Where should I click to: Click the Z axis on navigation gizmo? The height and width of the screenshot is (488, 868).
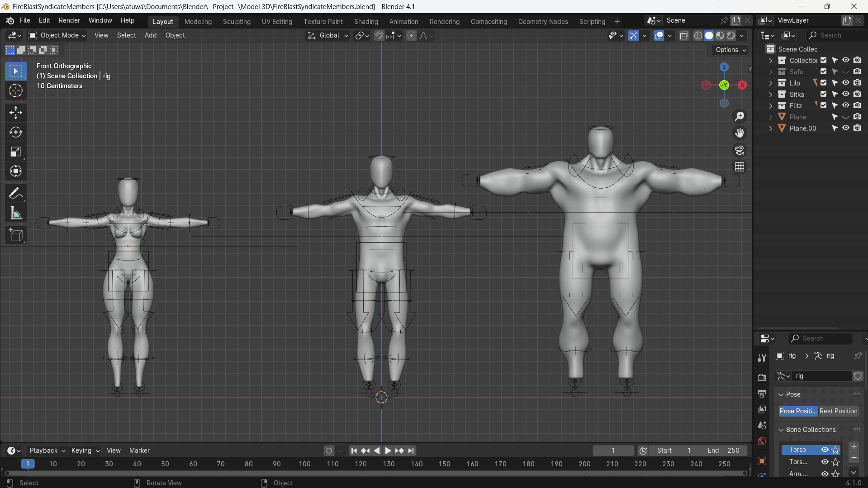coord(724,67)
